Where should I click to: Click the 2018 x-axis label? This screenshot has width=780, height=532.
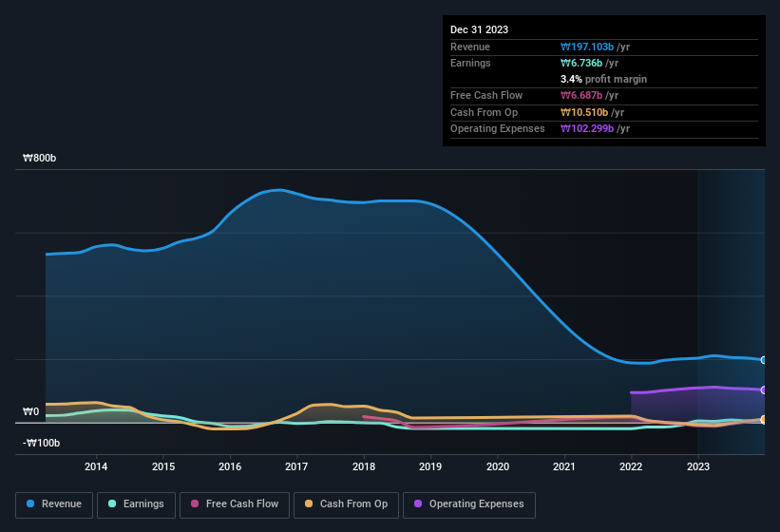click(364, 466)
